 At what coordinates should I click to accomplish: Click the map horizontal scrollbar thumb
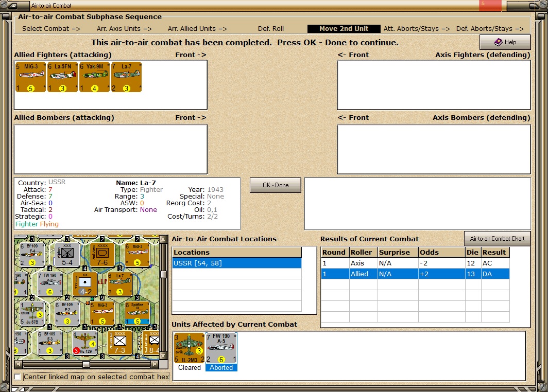87,364
